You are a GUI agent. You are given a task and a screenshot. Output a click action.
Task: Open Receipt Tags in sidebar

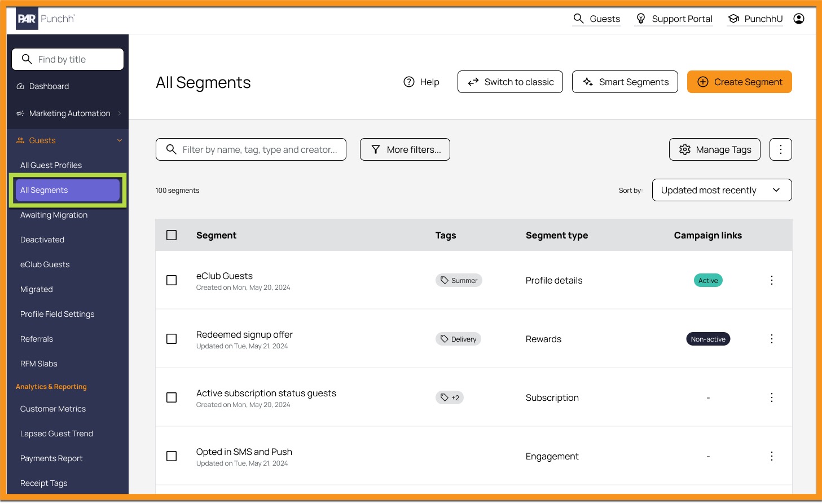coord(43,483)
